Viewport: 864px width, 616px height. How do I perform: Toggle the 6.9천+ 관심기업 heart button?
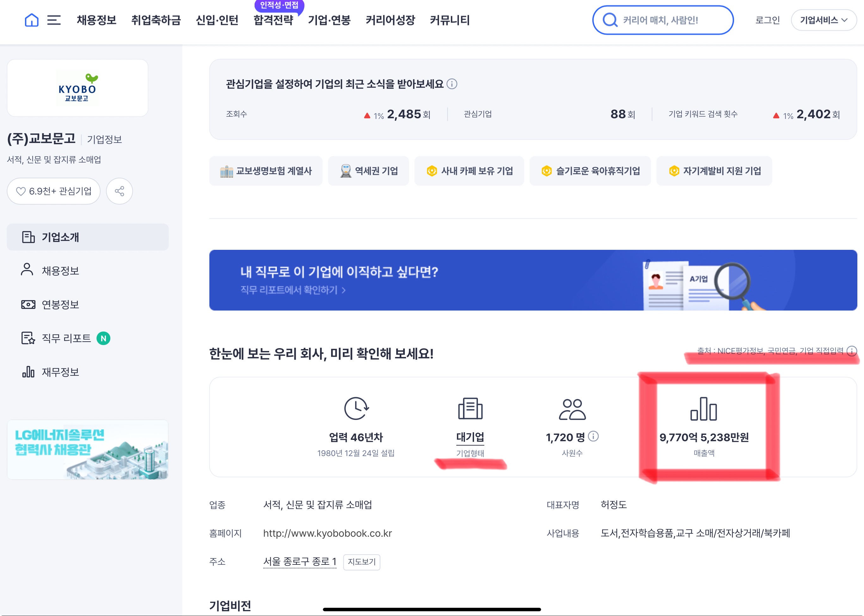(53, 191)
